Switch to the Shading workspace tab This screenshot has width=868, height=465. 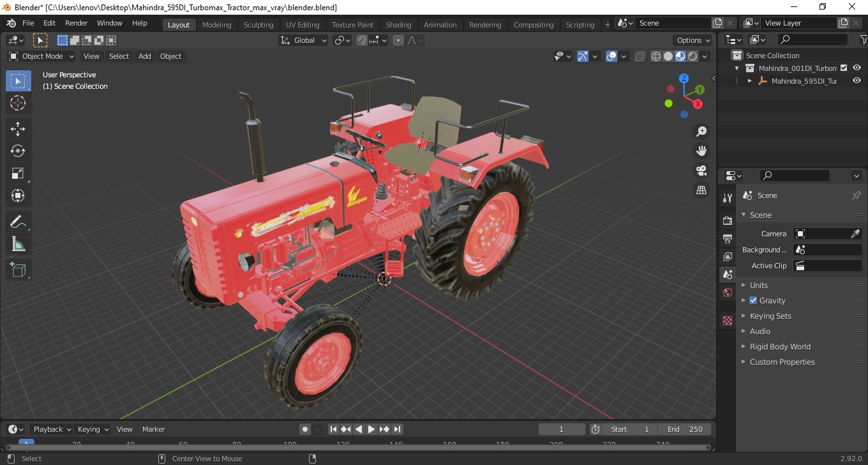[398, 25]
